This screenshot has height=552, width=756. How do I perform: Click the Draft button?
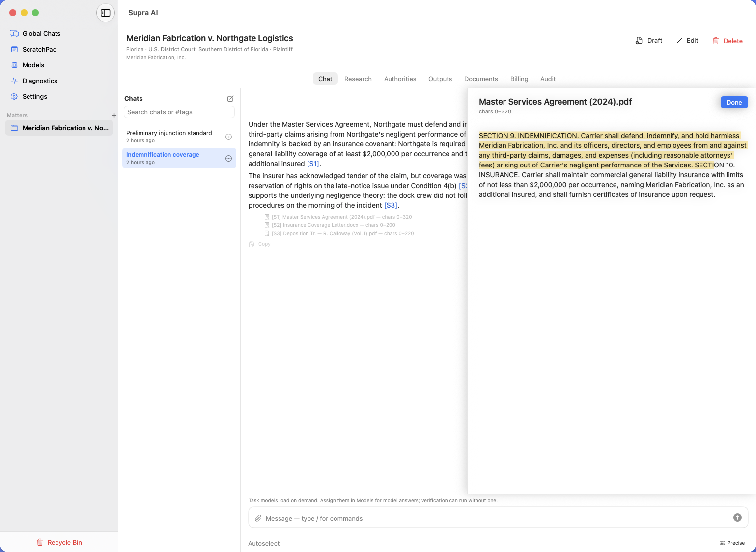pyautogui.click(x=649, y=41)
